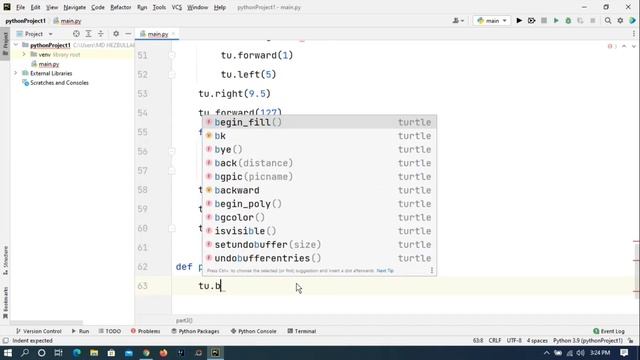Open the File menu

[20, 7]
